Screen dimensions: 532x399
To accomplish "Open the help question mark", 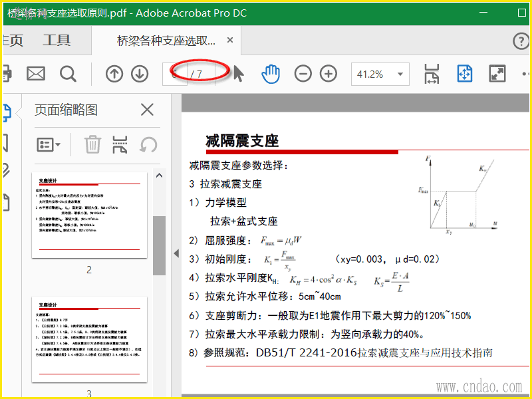I will (x=521, y=41).
